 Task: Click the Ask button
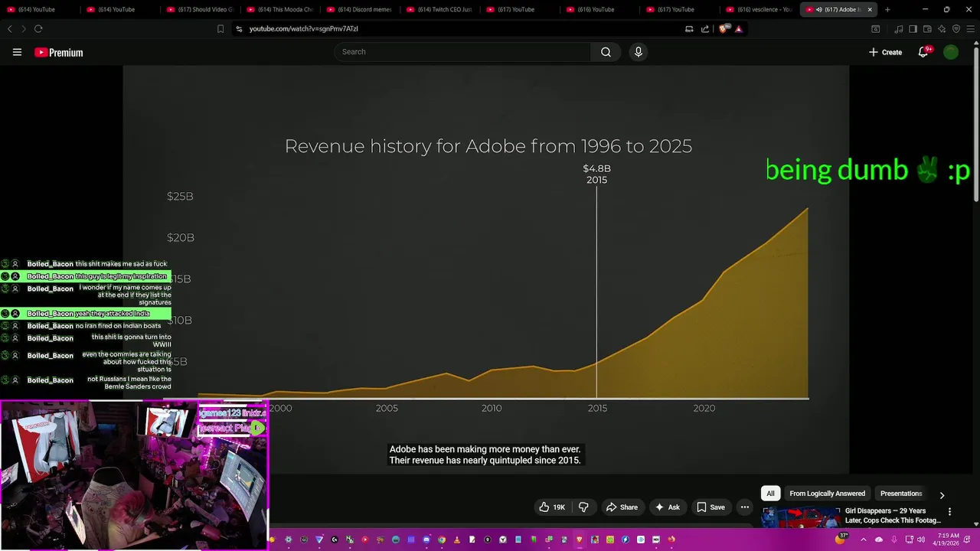pyautogui.click(x=667, y=507)
